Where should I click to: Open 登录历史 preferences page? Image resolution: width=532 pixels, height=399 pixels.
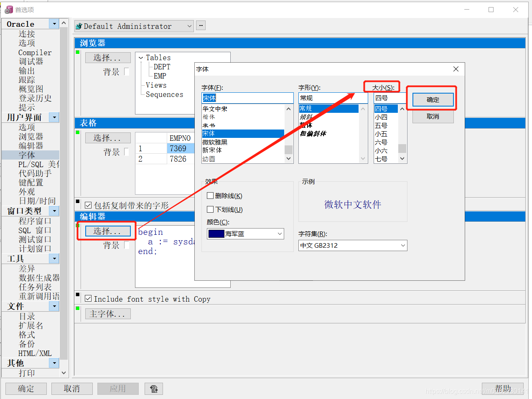pos(35,98)
